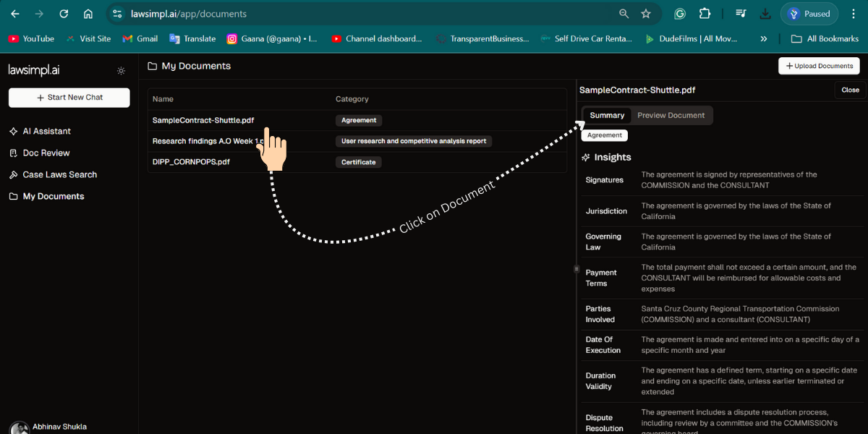
Task: Click the Category column header
Action: click(352, 99)
